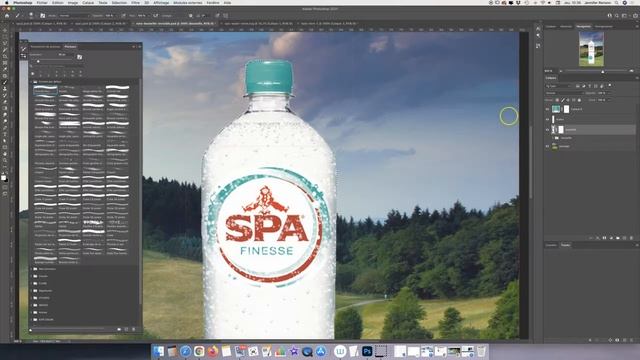Open Firefox from the Dock
The image size is (640, 360).
coord(212,351)
